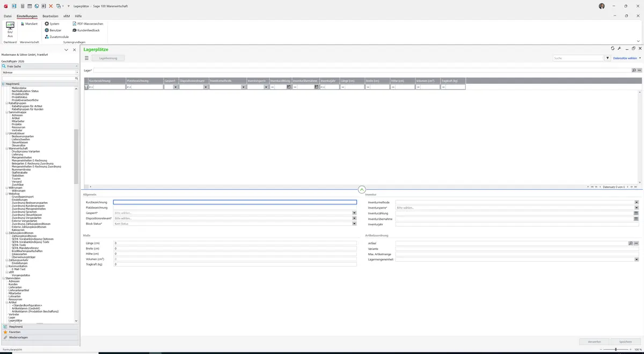644x354 pixels.
Task: Select Lieferanten in the Stammdaten tree
Action: (x=15, y=287)
